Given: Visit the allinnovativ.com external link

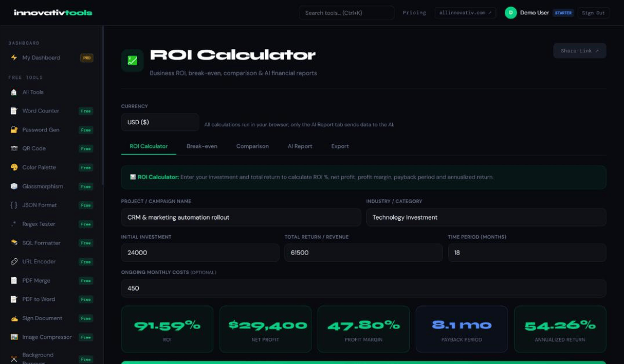Looking at the screenshot, I should point(465,13).
